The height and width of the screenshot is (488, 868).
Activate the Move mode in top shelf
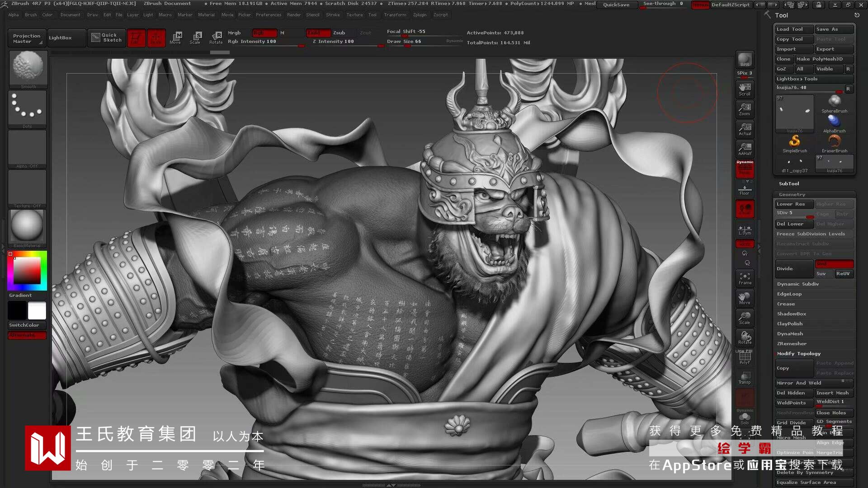[175, 38]
